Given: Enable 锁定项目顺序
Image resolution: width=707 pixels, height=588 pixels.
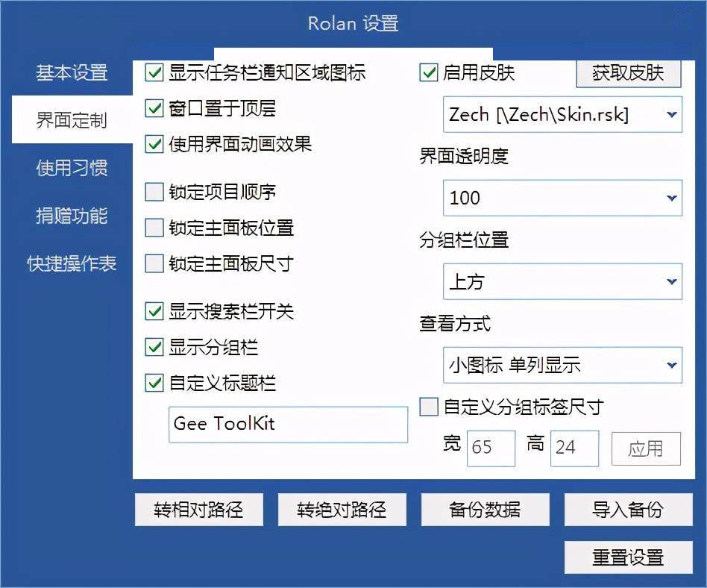Looking at the screenshot, I should (x=153, y=193).
